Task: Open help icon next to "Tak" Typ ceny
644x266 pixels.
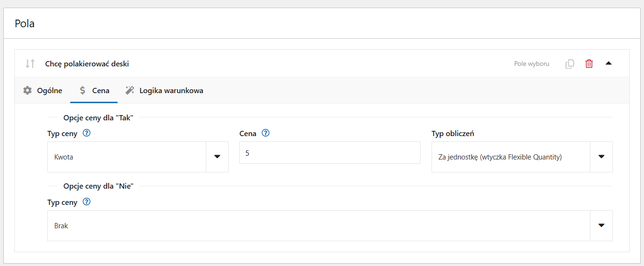Action: pos(87,133)
